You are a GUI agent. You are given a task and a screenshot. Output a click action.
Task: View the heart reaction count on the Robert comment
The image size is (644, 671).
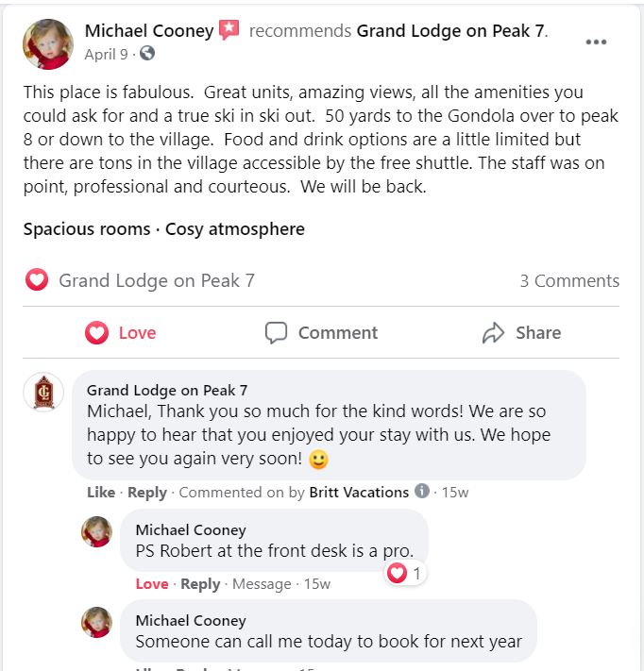pos(404,574)
